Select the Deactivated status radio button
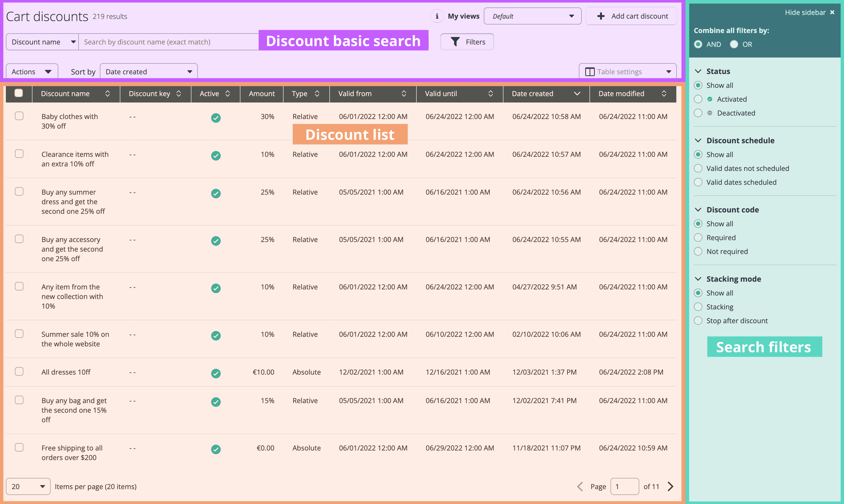Image resolution: width=844 pixels, height=504 pixels. (698, 113)
